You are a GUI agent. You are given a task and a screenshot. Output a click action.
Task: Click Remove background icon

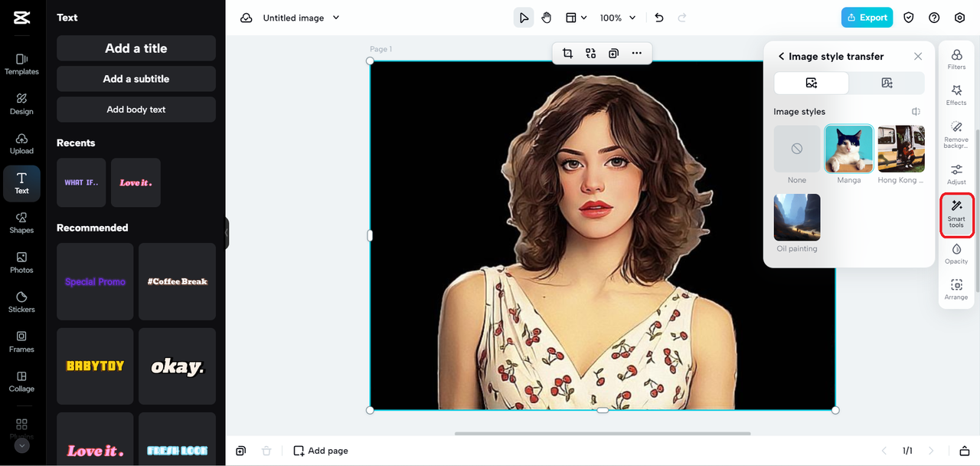[955, 132]
